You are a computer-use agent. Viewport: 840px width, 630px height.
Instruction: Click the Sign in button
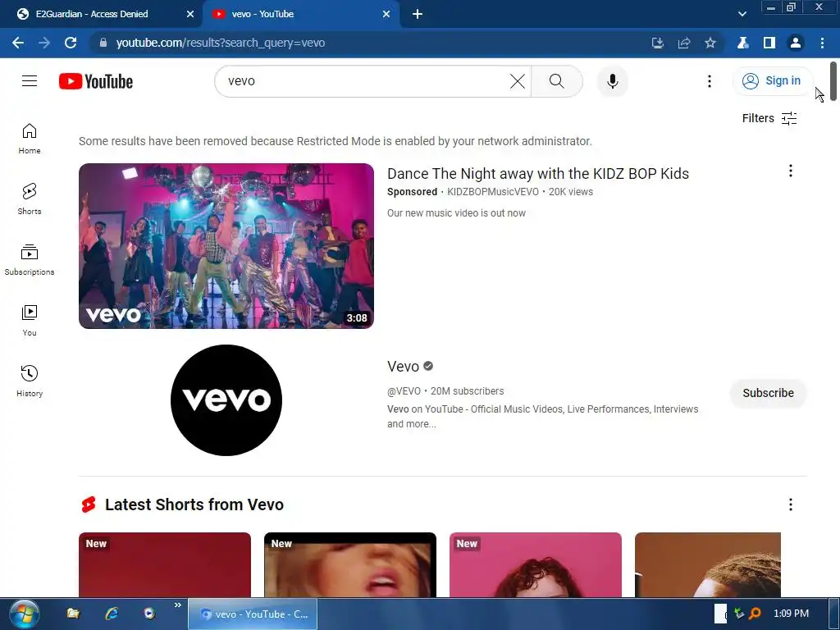[x=772, y=81]
